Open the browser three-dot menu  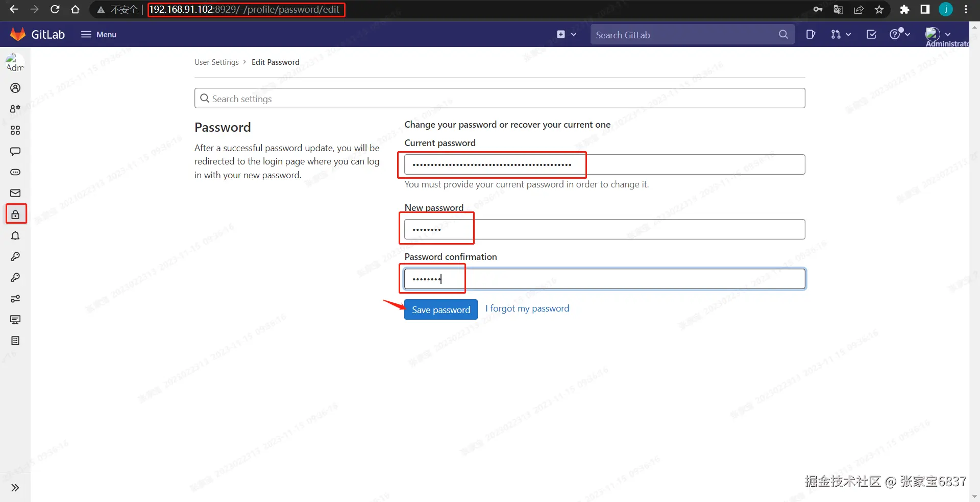point(966,9)
